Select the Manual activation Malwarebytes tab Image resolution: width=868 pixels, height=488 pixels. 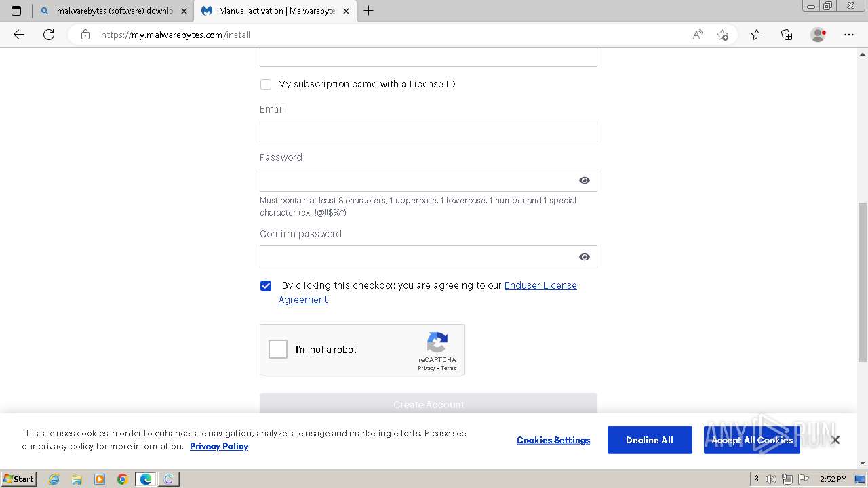(x=275, y=11)
